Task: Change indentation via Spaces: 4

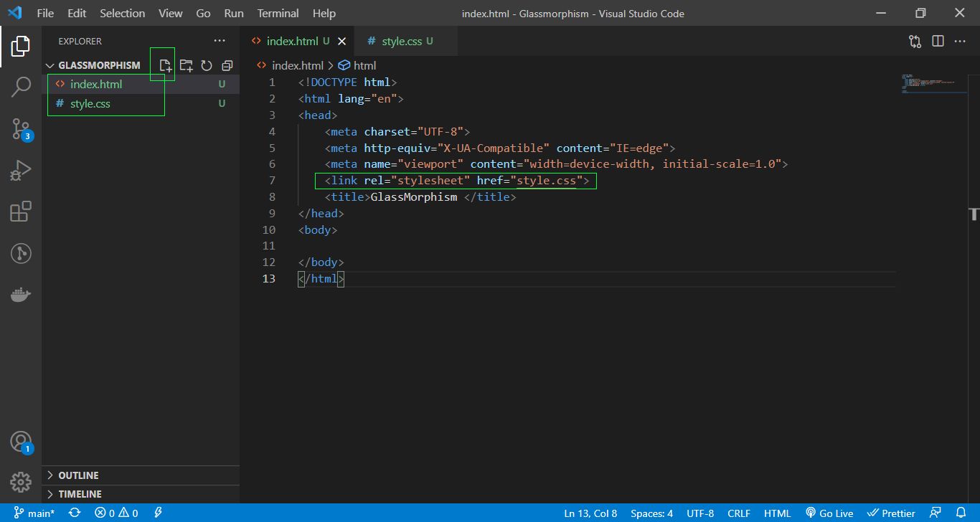Action: tap(651, 513)
